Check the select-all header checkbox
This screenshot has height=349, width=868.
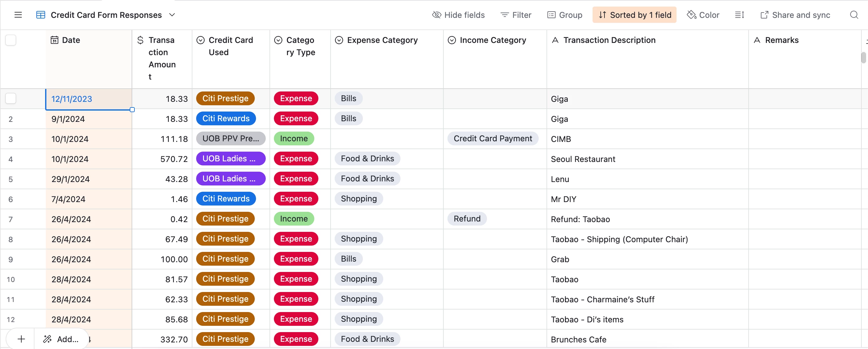pyautogui.click(x=11, y=40)
